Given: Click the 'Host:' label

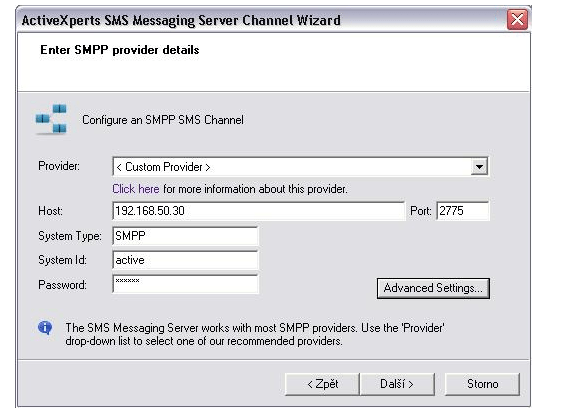Looking at the screenshot, I should 50,211.
